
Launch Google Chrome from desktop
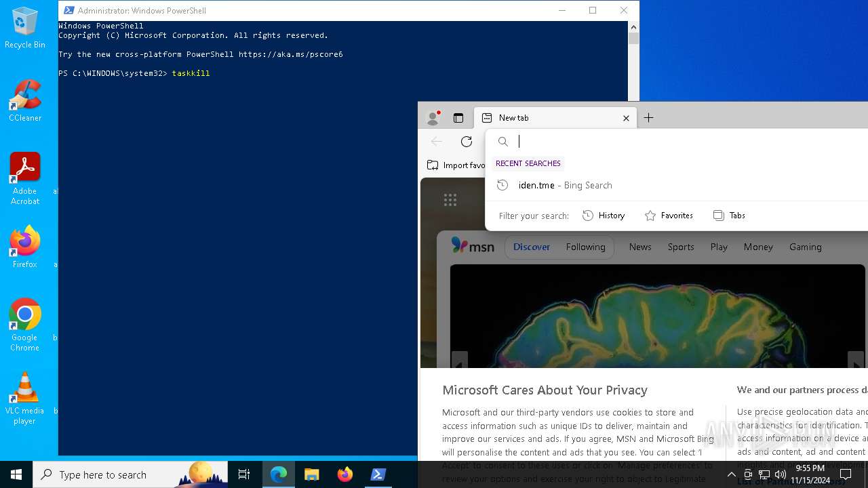point(25,325)
